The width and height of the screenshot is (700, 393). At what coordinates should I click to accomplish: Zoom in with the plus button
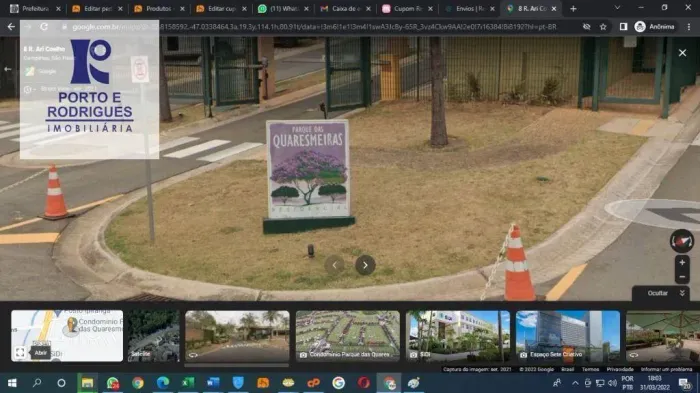pyautogui.click(x=682, y=263)
